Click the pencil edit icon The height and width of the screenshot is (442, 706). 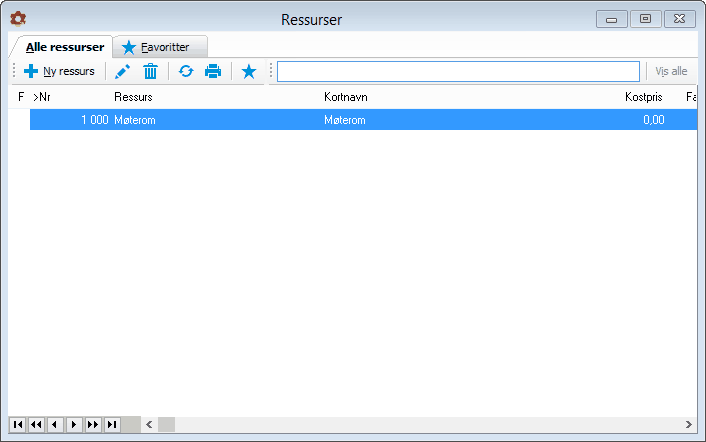pos(122,71)
